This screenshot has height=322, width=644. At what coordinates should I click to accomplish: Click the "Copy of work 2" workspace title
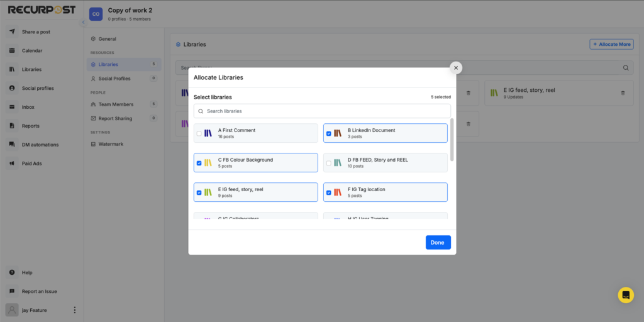[130, 10]
